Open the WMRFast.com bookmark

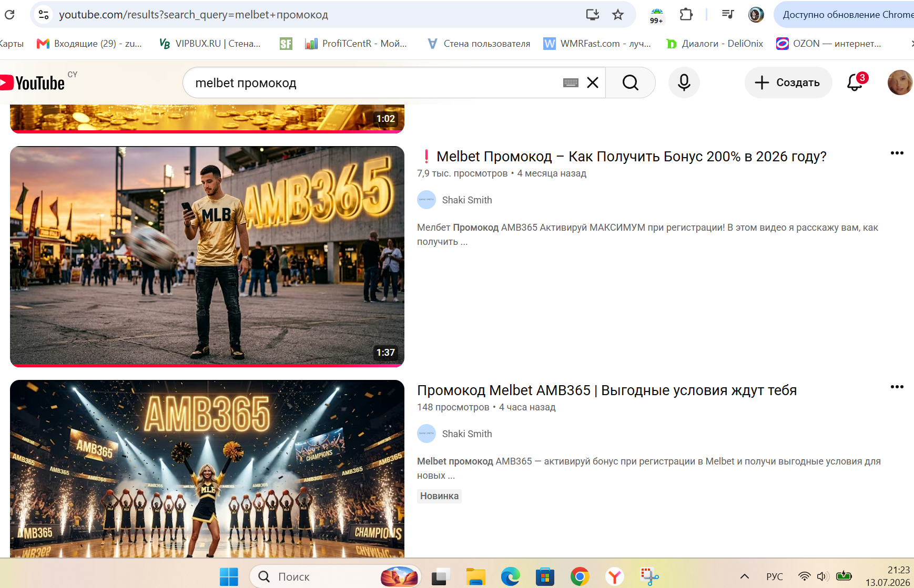(x=597, y=44)
